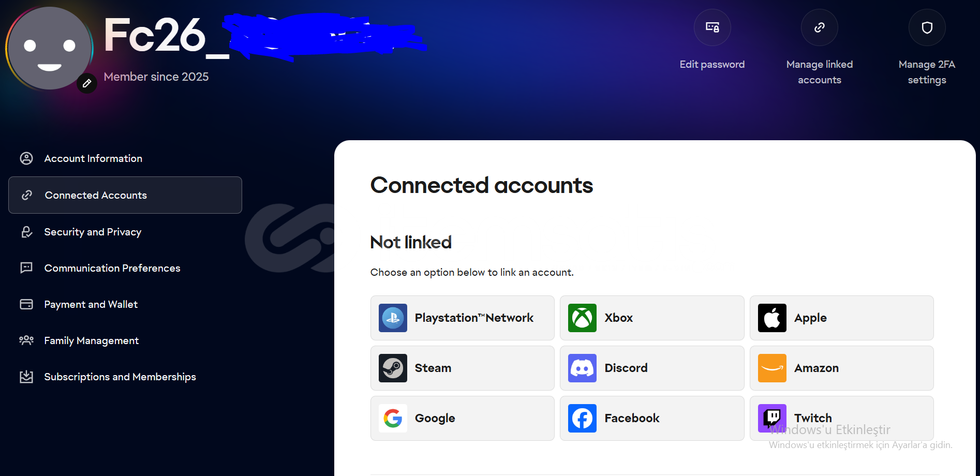Image resolution: width=980 pixels, height=476 pixels.
Task: Click the Manage linked accounts link icon
Action: [819, 27]
